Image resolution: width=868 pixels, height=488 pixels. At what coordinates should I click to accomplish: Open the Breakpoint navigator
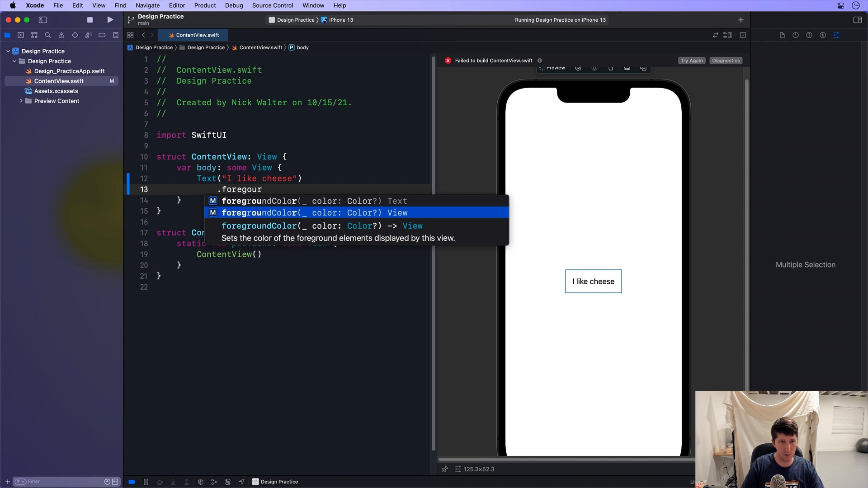click(x=102, y=35)
